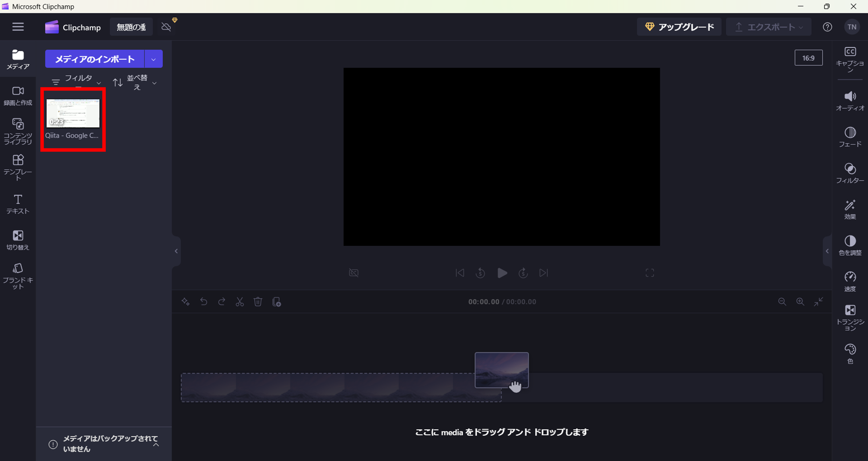
Task: Select the 録画と作成 sidebar icon
Action: point(18,95)
